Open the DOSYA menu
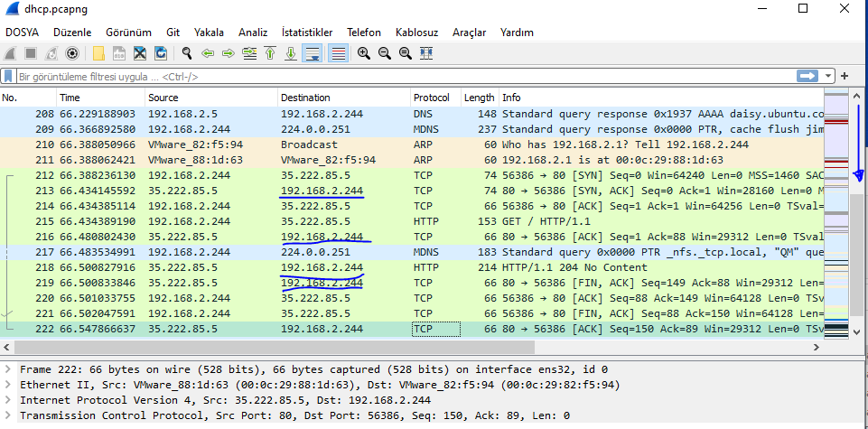Viewport: 868px width, 429px height. [23, 33]
